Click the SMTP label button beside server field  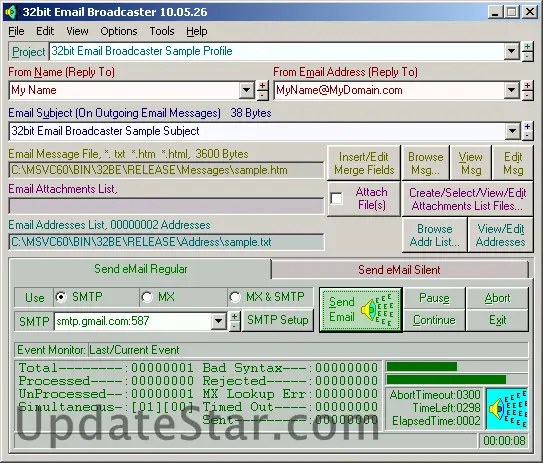point(34,321)
